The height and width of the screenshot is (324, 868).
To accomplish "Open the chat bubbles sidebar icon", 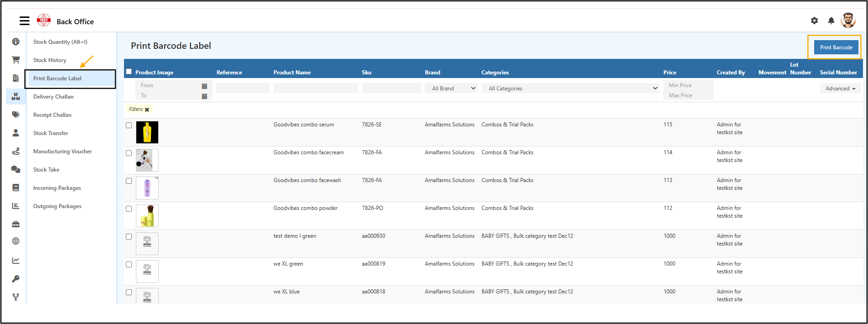I will coord(16,169).
